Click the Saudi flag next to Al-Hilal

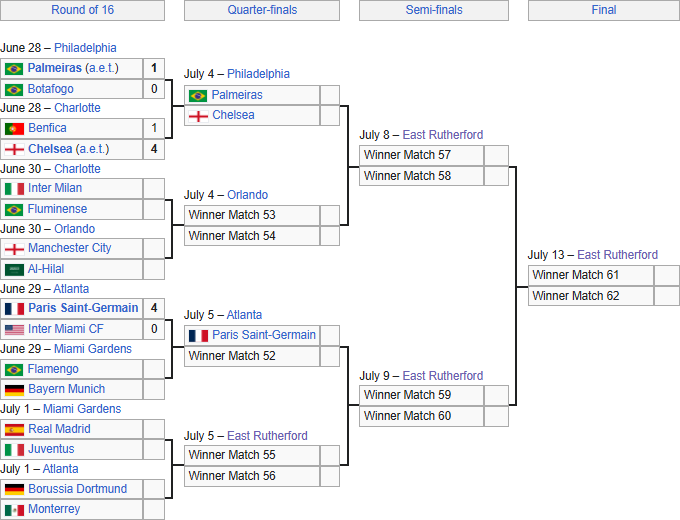[x=14, y=270]
